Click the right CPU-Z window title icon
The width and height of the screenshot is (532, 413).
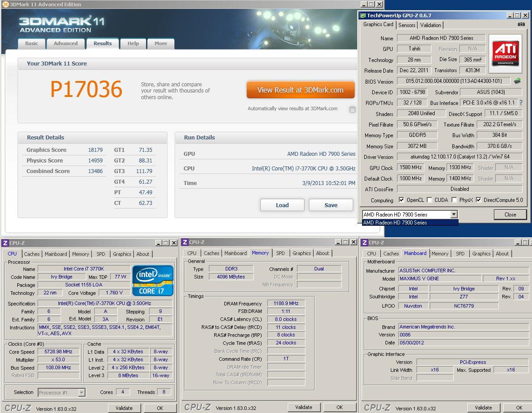tap(364, 242)
